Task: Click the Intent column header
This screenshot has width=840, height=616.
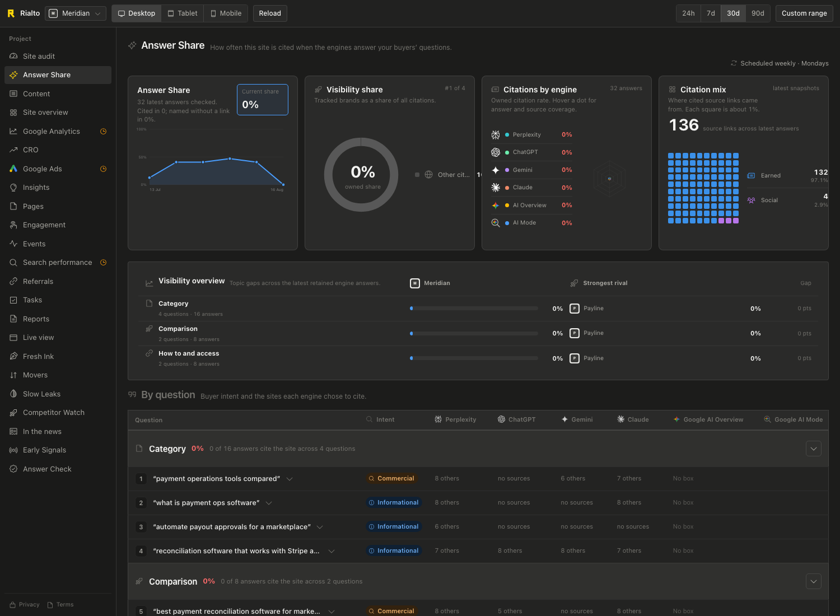Action: [x=380, y=419]
